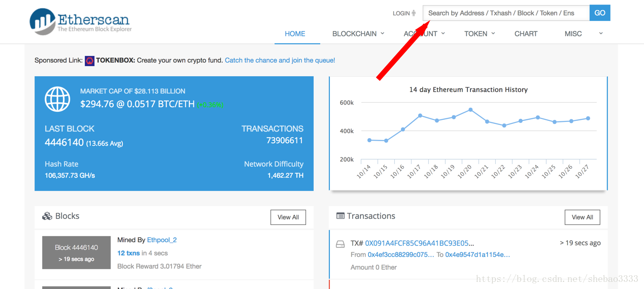Click network difficulty value 1,462.27 TH
This screenshot has height=289, width=644.
point(285,175)
